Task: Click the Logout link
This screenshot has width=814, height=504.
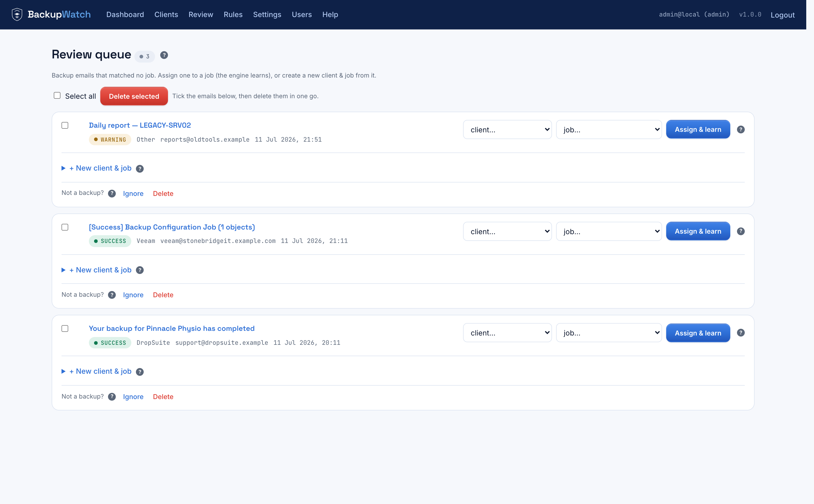Action: 782,15
